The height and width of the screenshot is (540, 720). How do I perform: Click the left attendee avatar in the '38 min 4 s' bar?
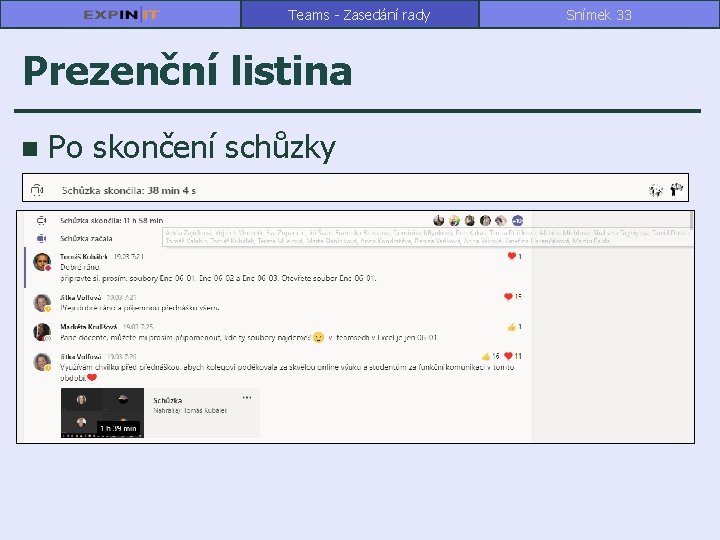656,190
